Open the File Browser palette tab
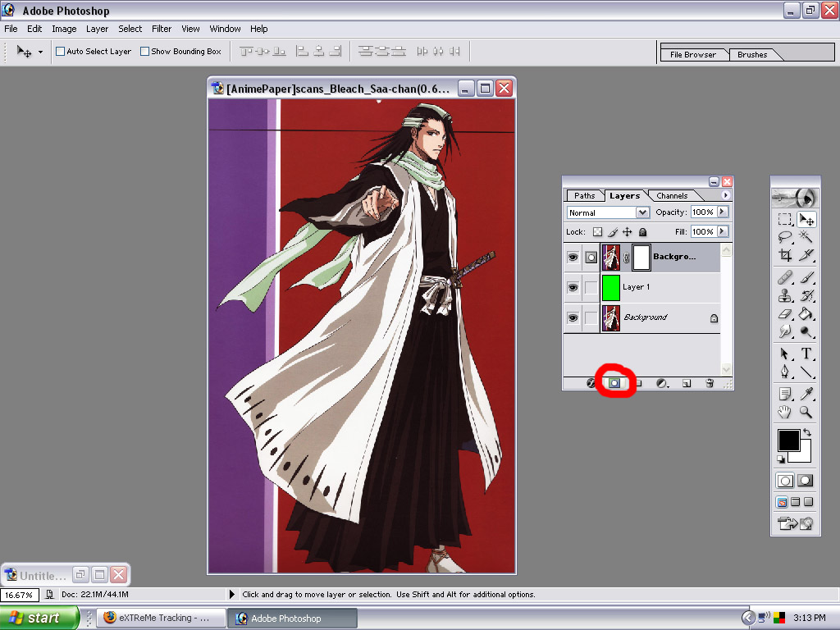This screenshot has height=630, width=840. [692, 55]
